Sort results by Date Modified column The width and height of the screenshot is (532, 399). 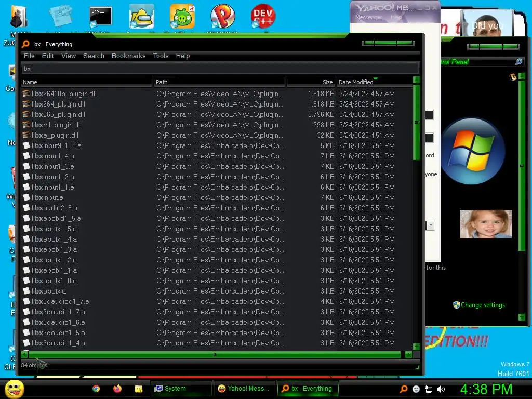(x=374, y=82)
